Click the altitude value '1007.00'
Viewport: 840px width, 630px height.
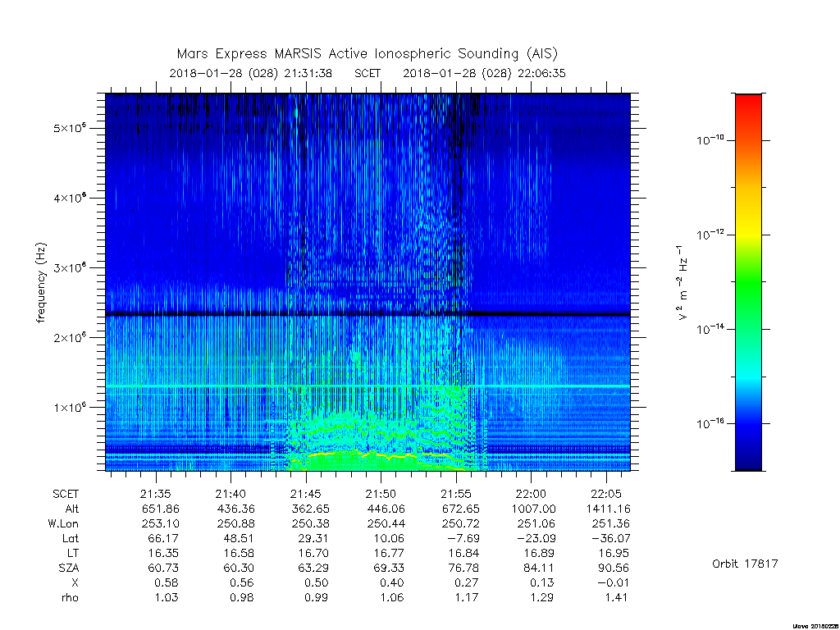(533, 509)
